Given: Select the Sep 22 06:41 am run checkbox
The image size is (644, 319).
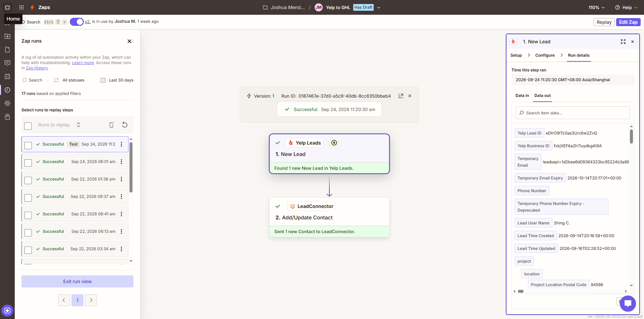Looking at the screenshot, I should point(28,215).
